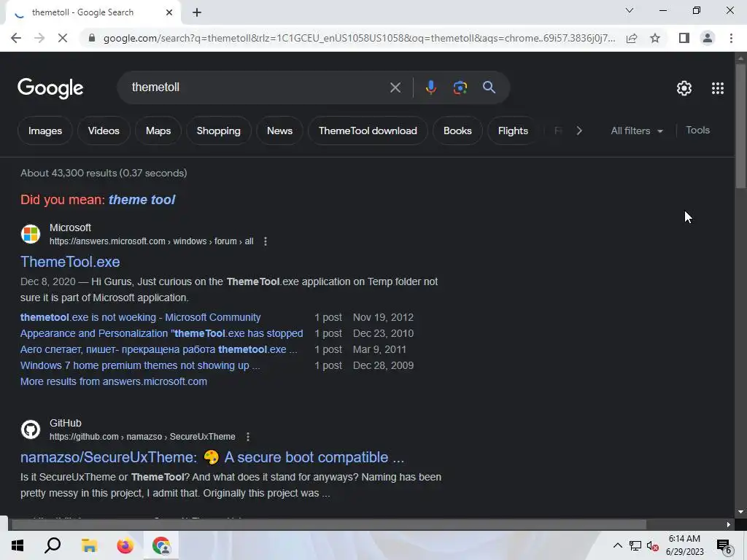This screenshot has height=560, width=747.
Task: Click into the themetoll search field
Action: pyautogui.click(x=258, y=87)
